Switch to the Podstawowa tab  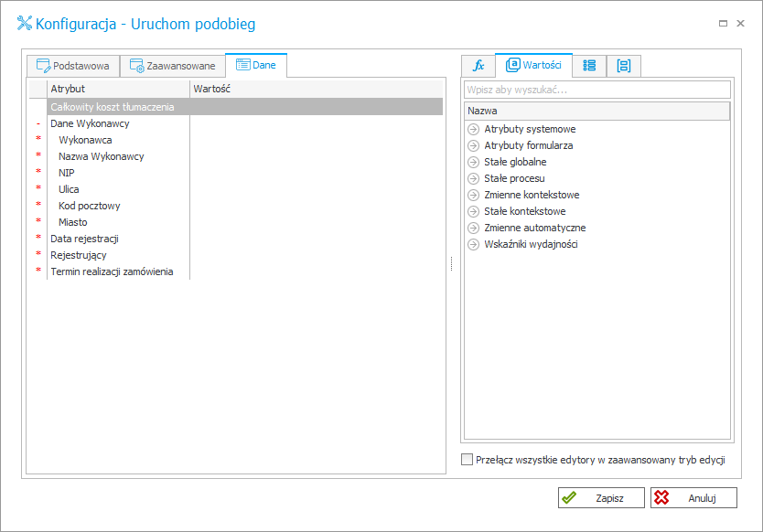(73, 66)
